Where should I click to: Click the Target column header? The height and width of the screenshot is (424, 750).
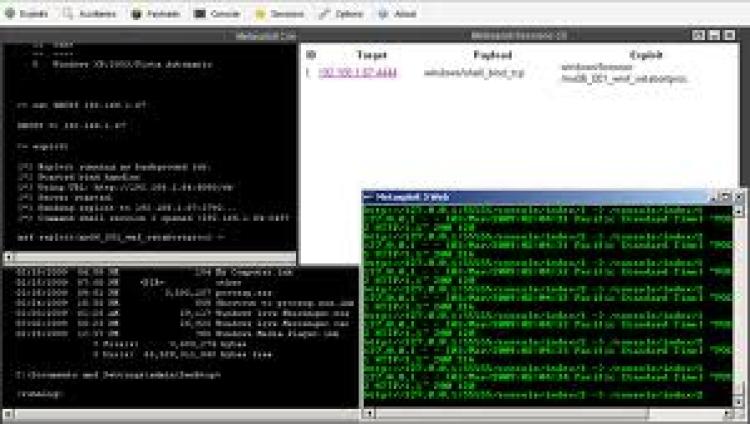tap(372, 54)
